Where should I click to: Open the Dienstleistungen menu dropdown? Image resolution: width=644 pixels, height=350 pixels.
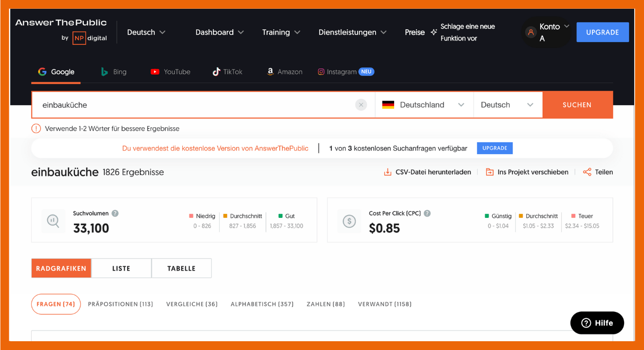click(x=352, y=32)
